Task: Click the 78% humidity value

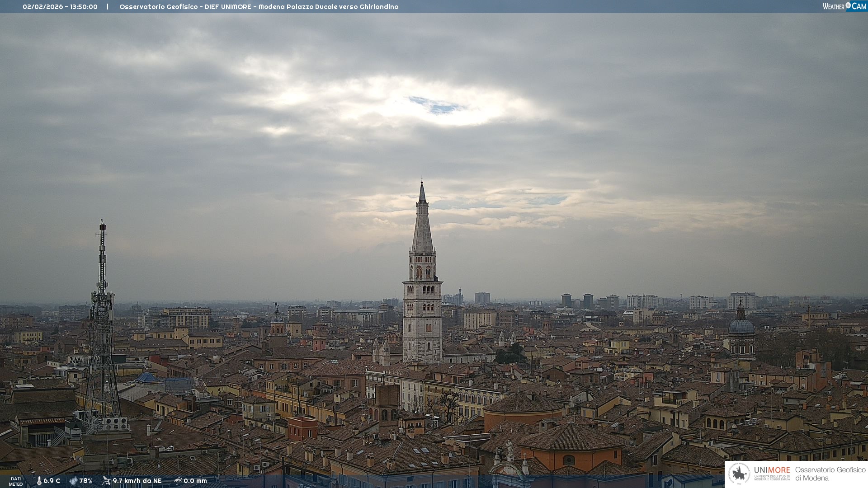Action: tap(86, 481)
